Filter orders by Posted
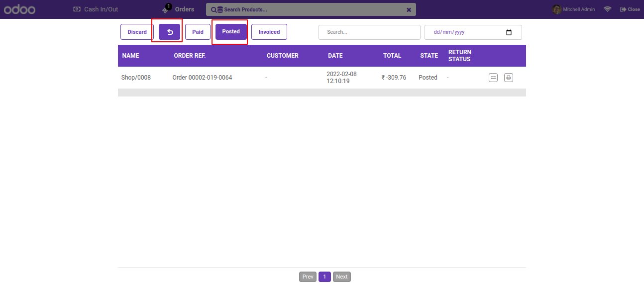This screenshot has height=286, width=644. tap(231, 31)
